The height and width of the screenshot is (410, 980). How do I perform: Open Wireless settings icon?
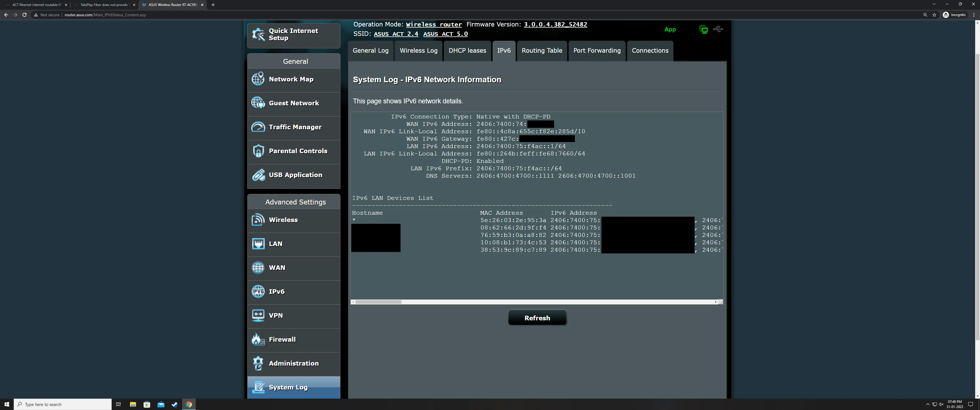(258, 220)
